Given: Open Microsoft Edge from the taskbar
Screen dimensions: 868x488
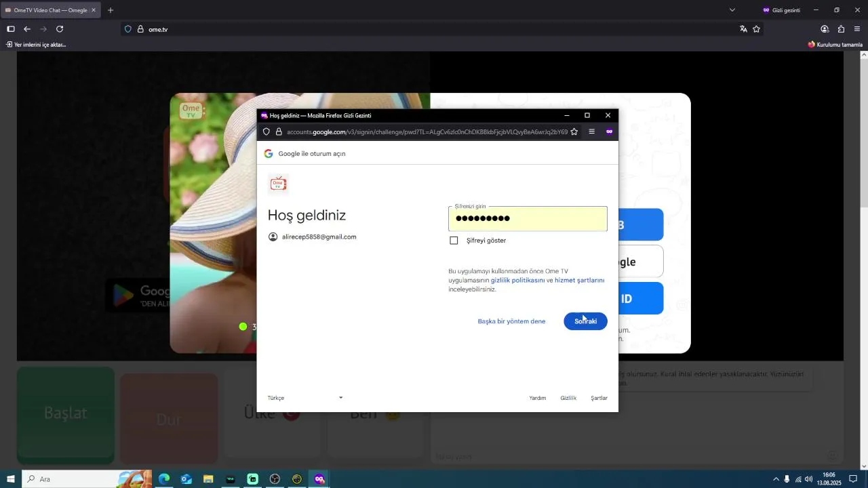Looking at the screenshot, I should [x=164, y=479].
